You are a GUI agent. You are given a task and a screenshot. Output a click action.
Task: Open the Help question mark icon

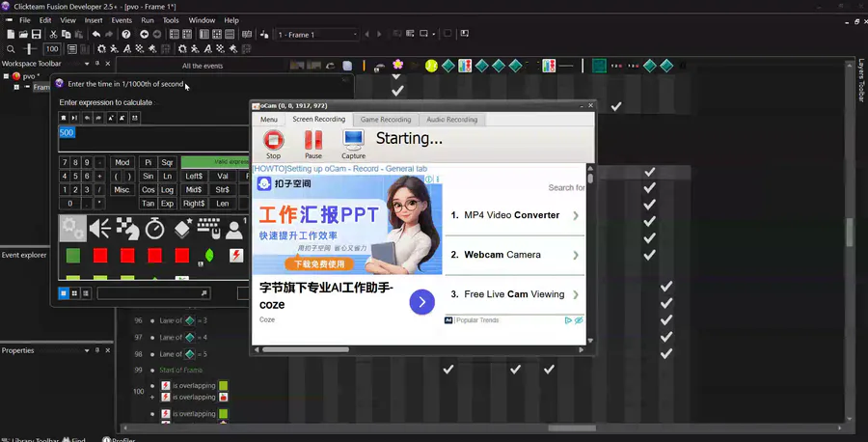[x=126, y=35]
